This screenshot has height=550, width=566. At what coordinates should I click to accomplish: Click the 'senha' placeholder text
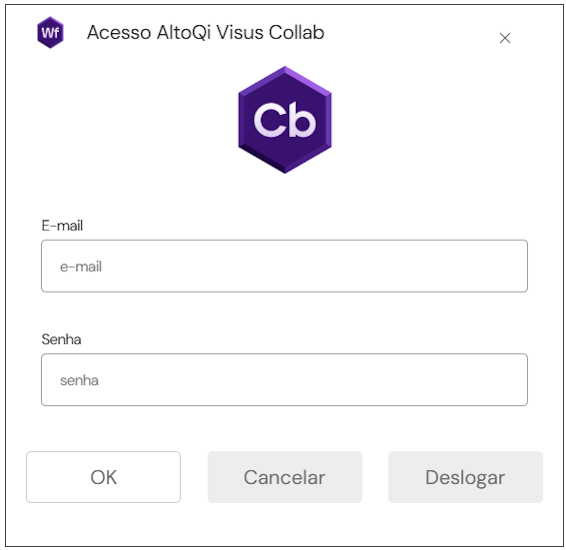pos(79,380)
